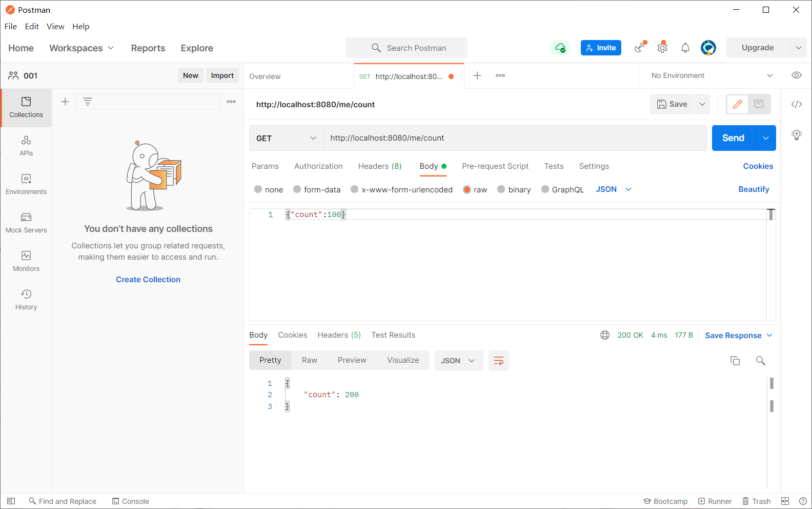Open a new request tab with plus
812x509 pixels.
click(x=477, y=75)
